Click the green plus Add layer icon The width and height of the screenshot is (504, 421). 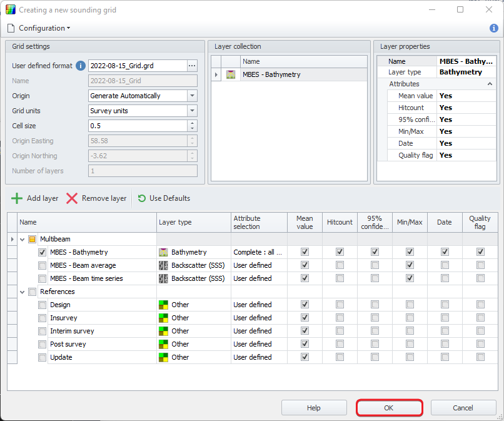(x=17, y=198)
